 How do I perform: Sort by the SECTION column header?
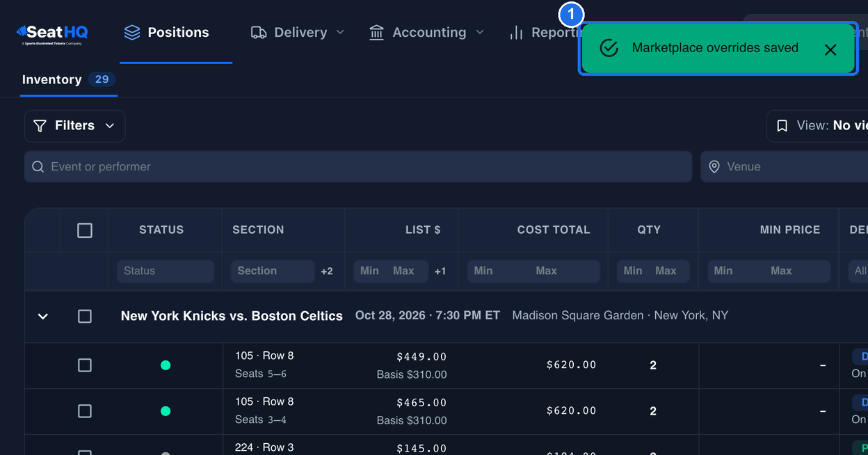(258, 230)
